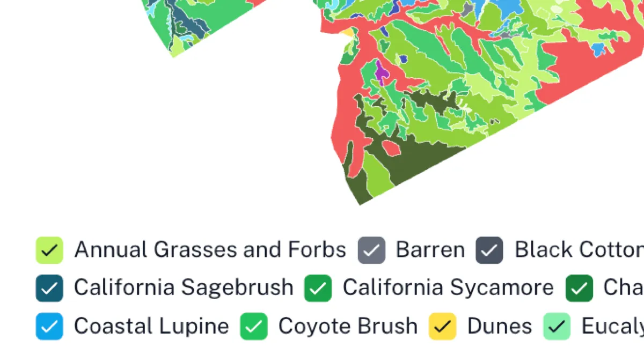644x362 pixels.
Task: Click the California Sycamore label text
Action: (x=448, y=288)
